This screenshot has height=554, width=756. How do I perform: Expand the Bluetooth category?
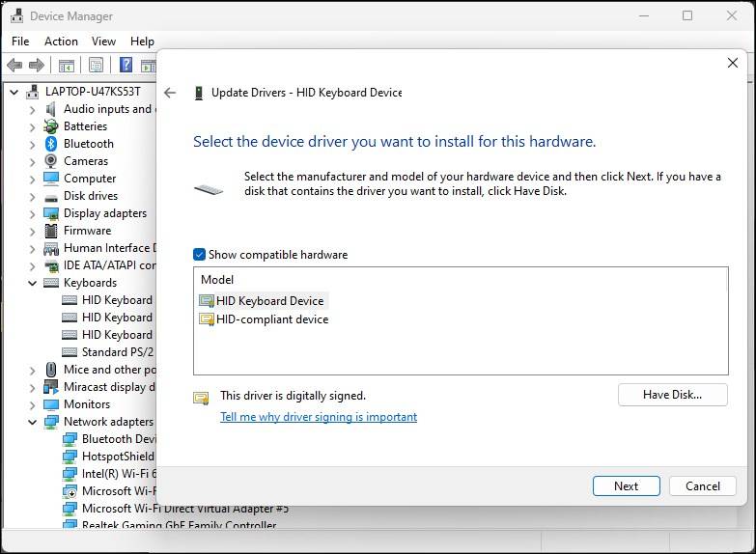coord(32,145)
